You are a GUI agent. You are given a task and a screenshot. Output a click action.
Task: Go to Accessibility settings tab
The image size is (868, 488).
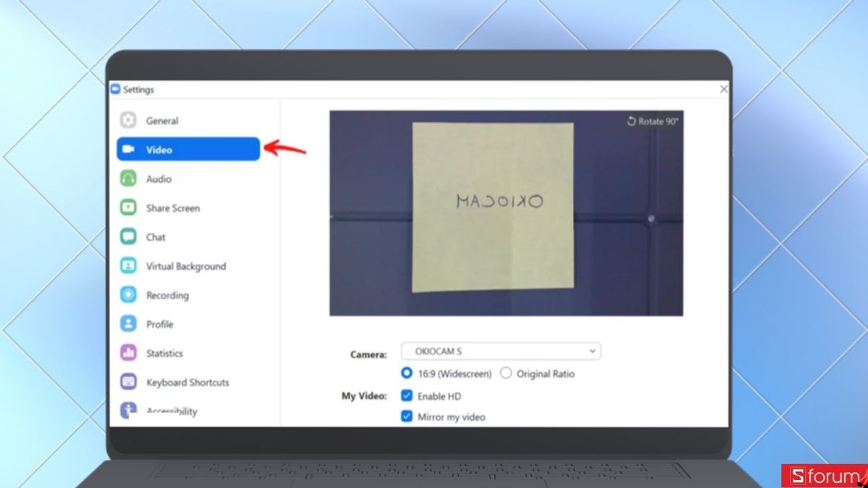(171, 411)
